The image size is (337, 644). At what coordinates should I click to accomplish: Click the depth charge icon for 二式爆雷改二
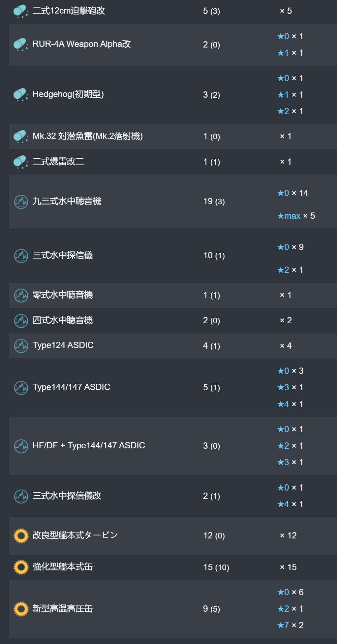click(21, 162)
